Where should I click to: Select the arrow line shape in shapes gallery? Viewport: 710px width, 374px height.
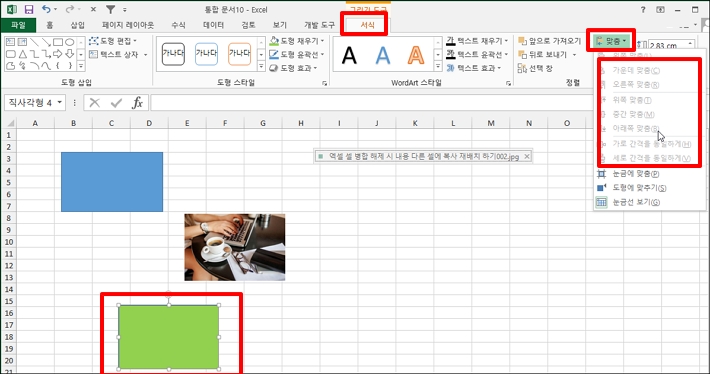pos(46,42)
